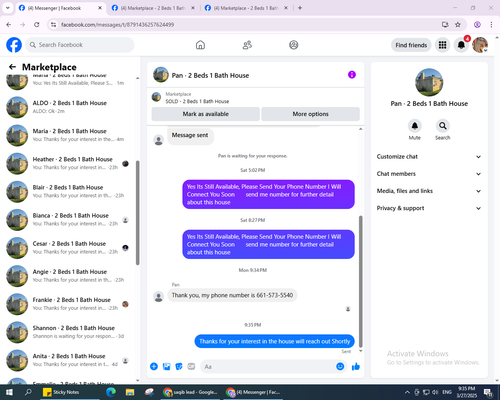
Task: Click the Search Facebook field
Action: coord(80,45)
